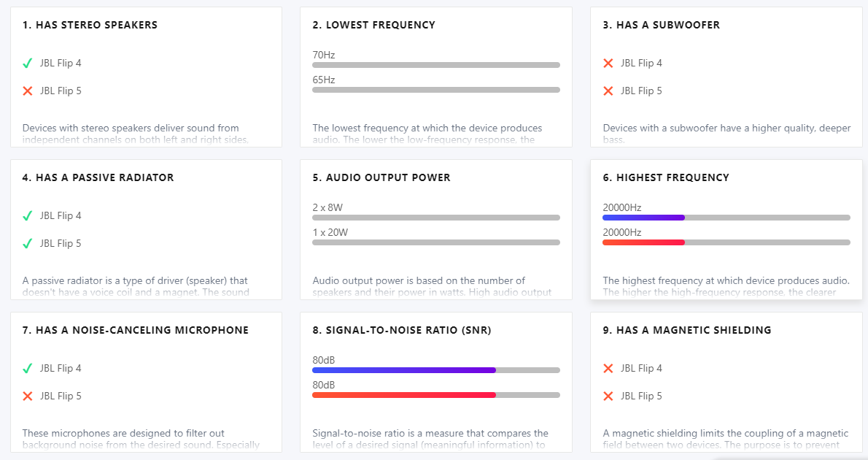
Task: Click green checkmark for Flip 4 stereo speakers
Action: 28,64
